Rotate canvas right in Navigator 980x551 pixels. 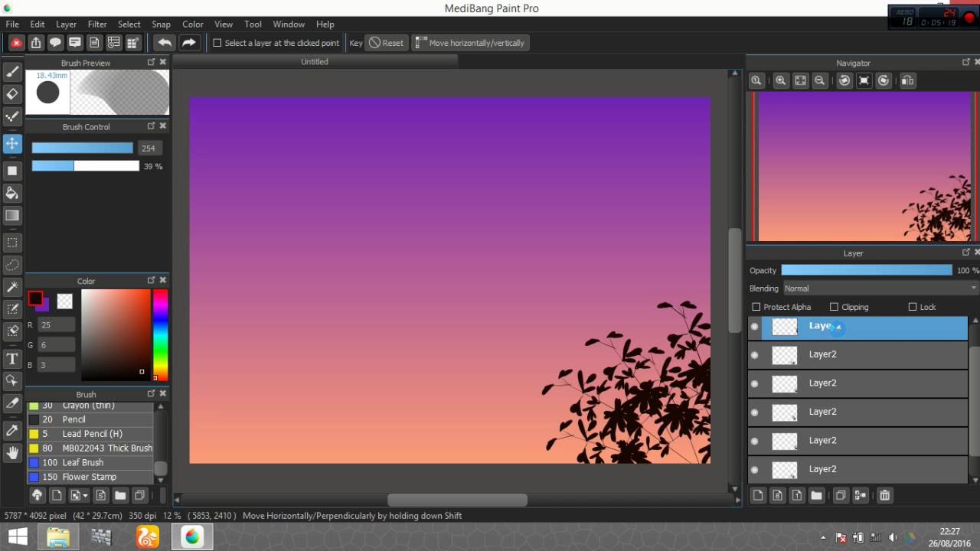pos(884,80)
